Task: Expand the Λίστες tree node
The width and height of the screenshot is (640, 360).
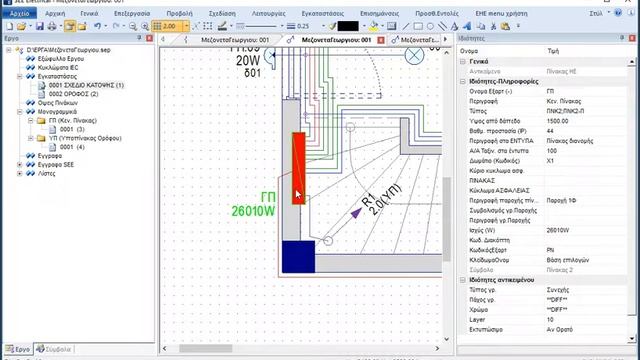Action: pos(20,173)
